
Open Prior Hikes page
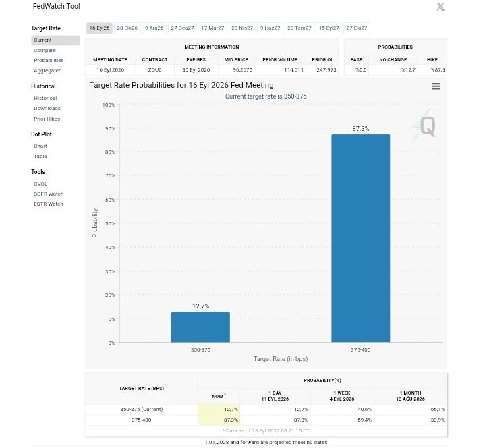pyautogui.click(x=47, y=119)
